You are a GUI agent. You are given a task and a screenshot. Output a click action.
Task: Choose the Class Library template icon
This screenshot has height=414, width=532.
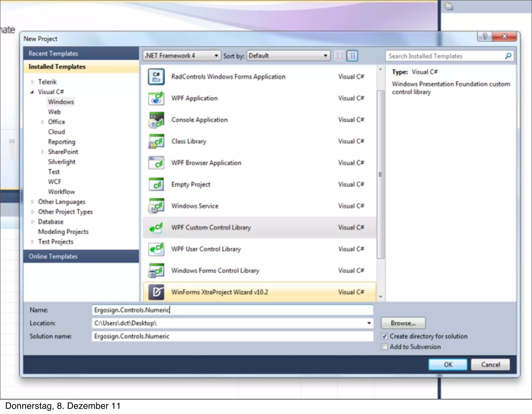[156, 142]
